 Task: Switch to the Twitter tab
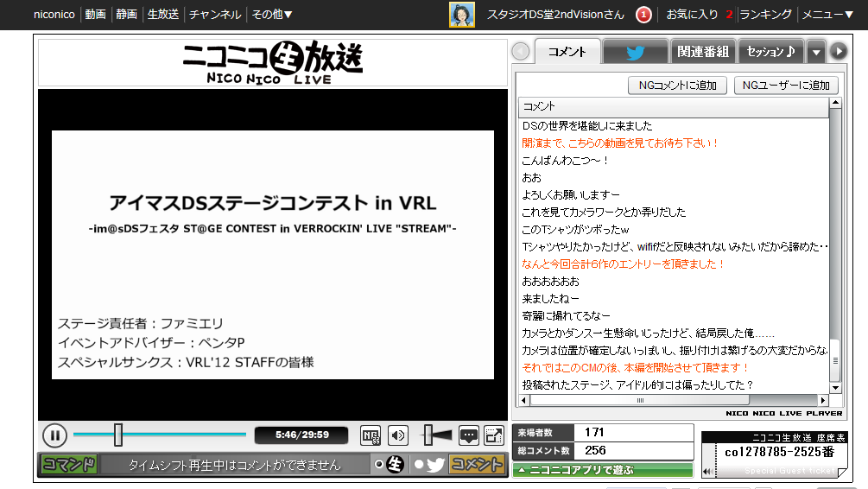[636, 52]
